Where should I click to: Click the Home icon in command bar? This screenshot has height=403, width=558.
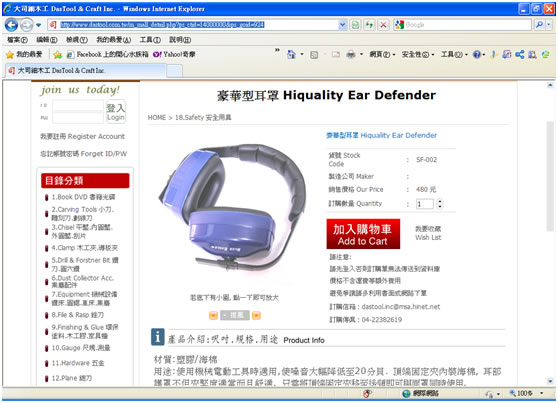click(291, 54)
